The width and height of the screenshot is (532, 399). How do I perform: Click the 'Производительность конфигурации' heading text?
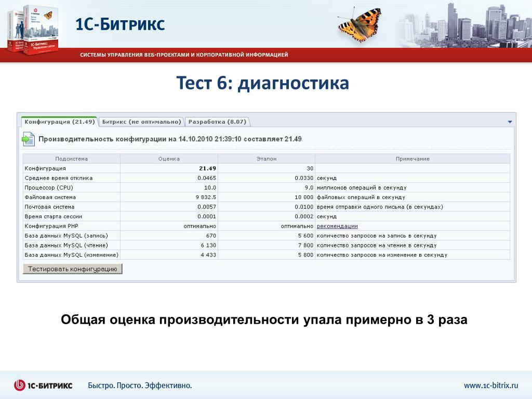[x=170, y=139]
